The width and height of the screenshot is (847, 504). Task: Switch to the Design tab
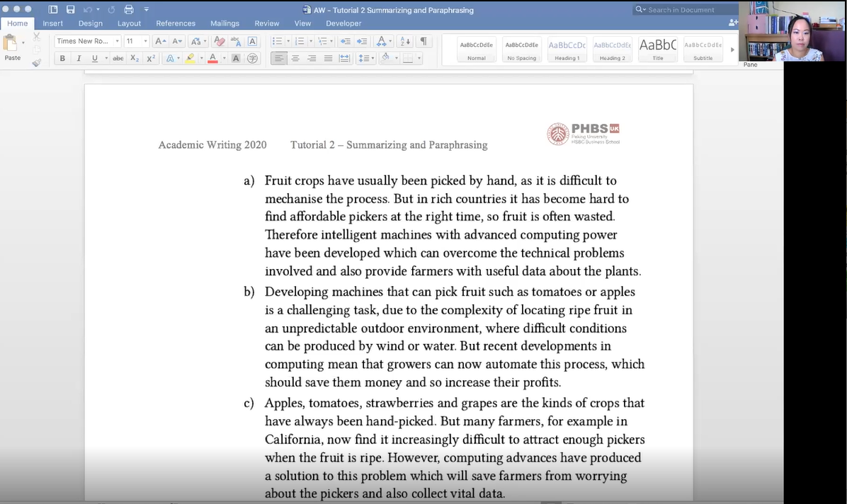click(x=90, y=23)
